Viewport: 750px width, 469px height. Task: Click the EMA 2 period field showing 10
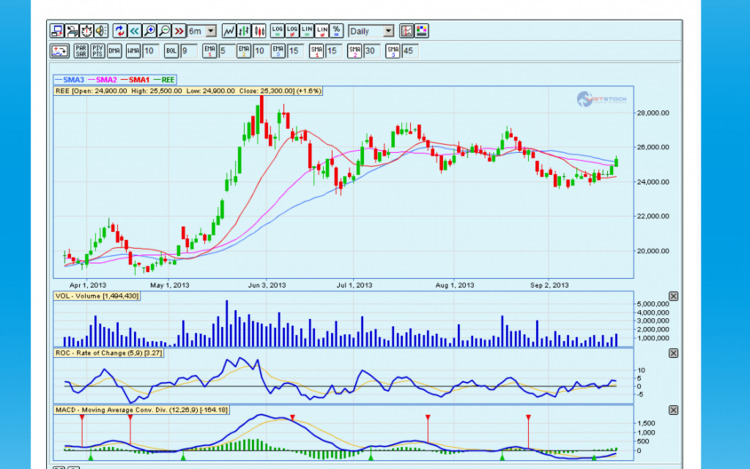pos(261,51)
